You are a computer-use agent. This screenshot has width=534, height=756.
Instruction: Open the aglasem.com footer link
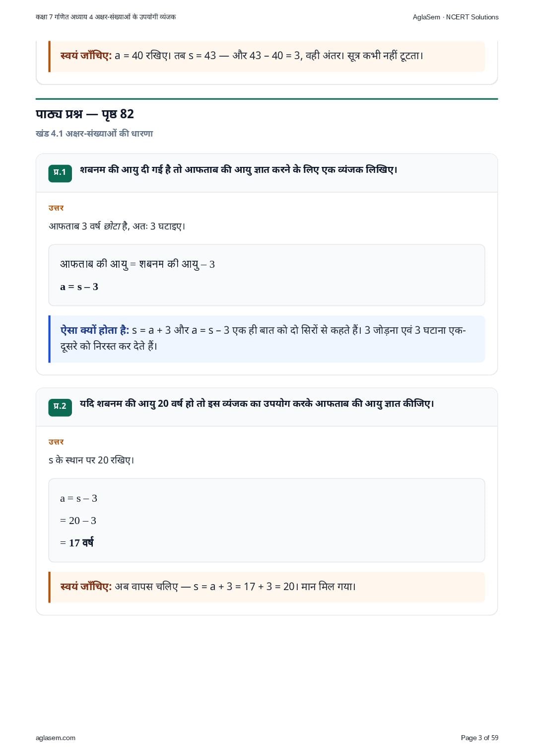click(56, 738)
